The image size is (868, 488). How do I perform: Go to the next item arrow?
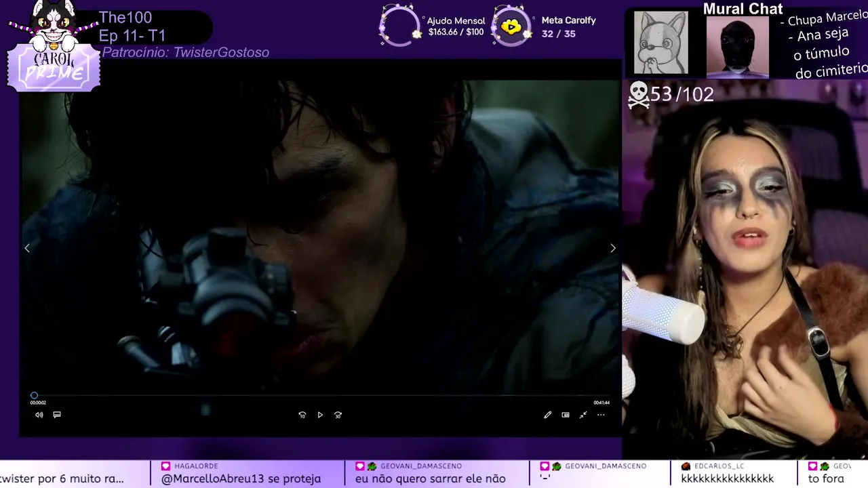click(612, 248)
